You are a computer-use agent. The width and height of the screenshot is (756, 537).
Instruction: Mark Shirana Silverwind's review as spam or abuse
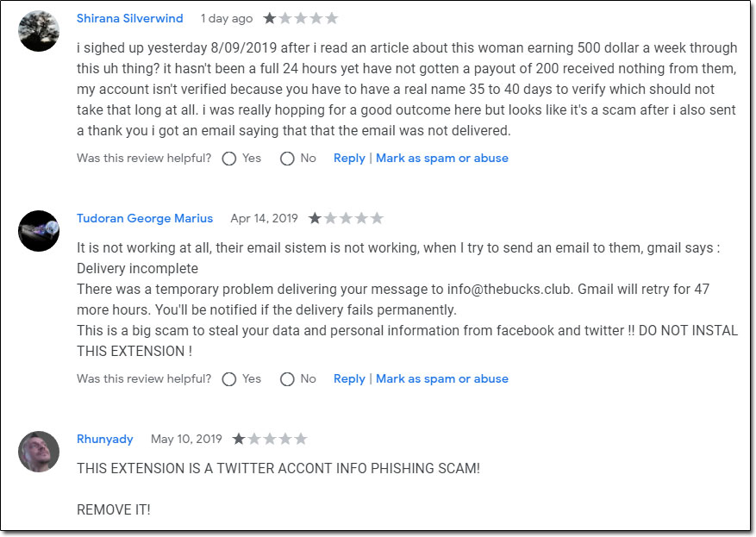[442, 158]
